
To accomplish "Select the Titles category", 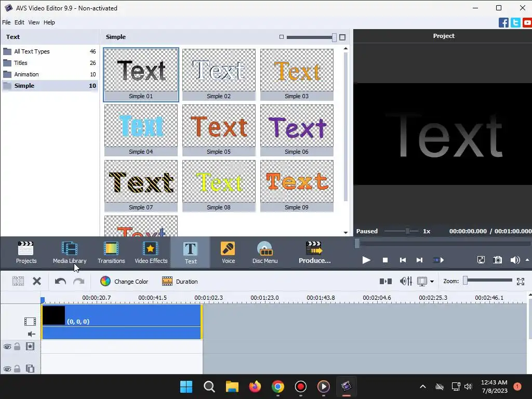I will pyautogui.click(x=49, y=63).
